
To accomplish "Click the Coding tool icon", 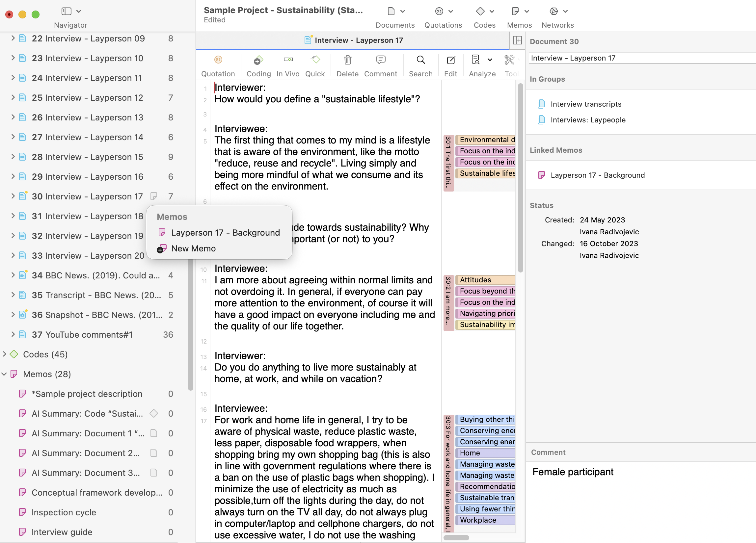I will click(x=258, y=60).
